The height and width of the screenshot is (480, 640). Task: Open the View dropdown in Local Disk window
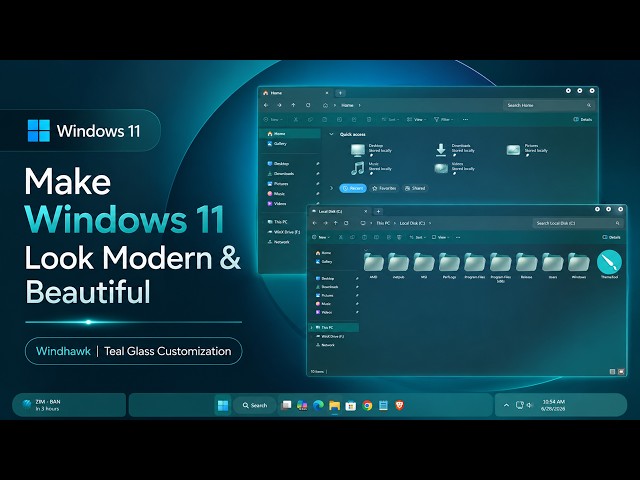tap(440, 237)
